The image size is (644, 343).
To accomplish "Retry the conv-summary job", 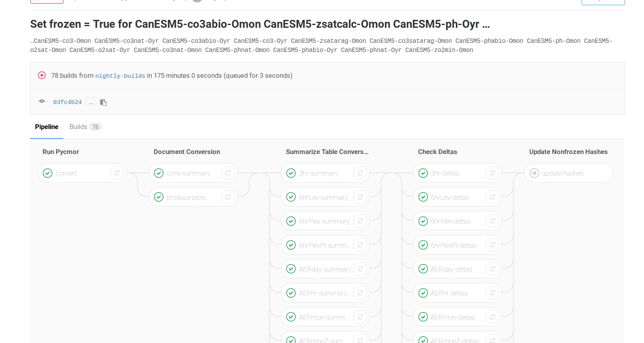I will [x=228, y=173].
